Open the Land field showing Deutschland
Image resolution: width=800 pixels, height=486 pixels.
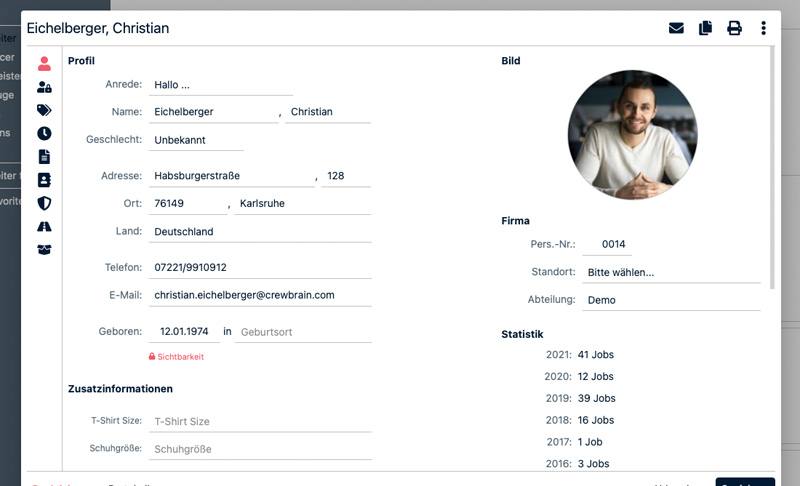(x=260, y=232)
